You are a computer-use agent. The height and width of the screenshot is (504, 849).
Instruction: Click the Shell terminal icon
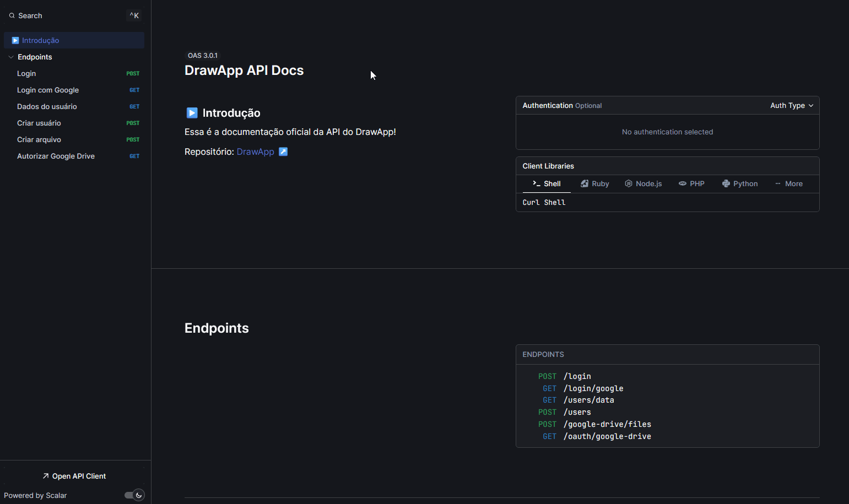point(536,183)
